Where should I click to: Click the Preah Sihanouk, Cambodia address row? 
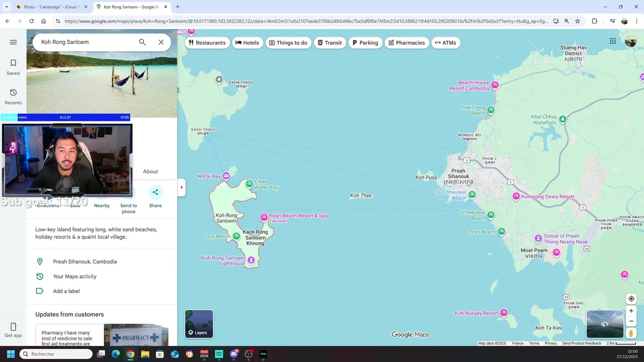coord(102,262)
